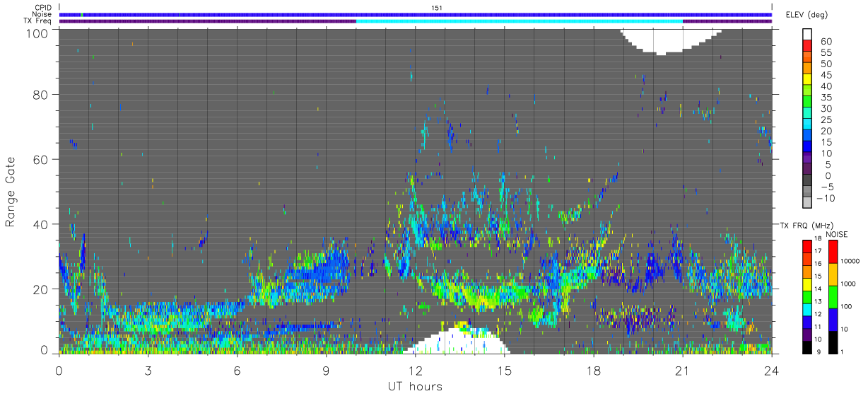Click the white top segment of ELEV color bar
Image resolution: width=868 pixels, height=401 pixels.
[x=807, y=34]
